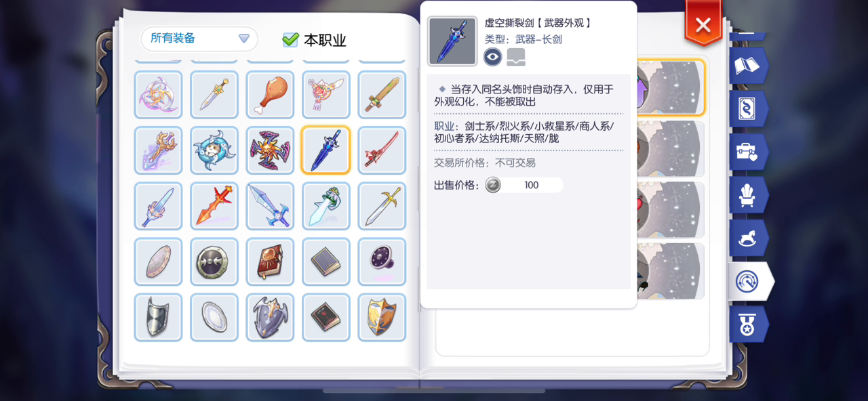Open the medal achievement sidebar tab

(747, 324)
